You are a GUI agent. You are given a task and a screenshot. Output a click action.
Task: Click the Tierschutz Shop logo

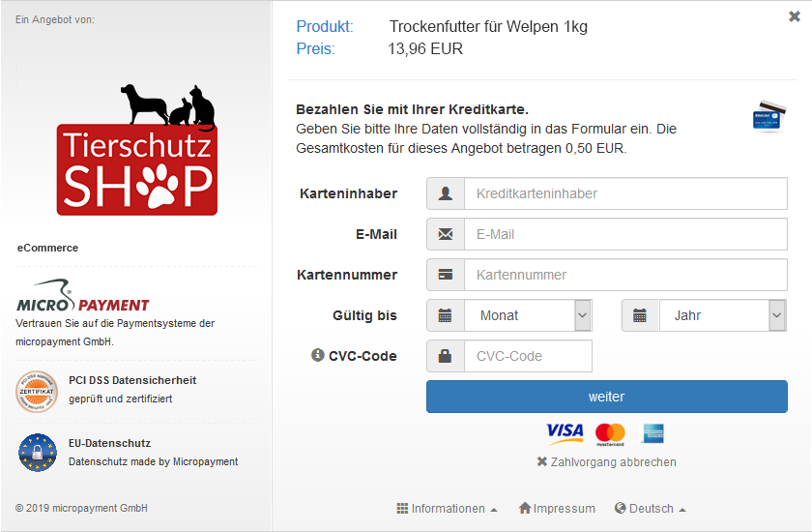tap(137, 150)
